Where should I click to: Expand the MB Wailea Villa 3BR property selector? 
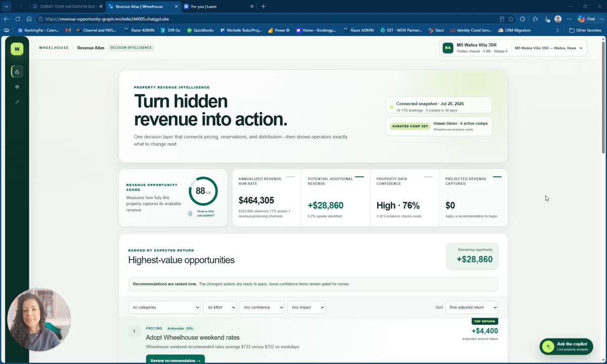point(549,48)
